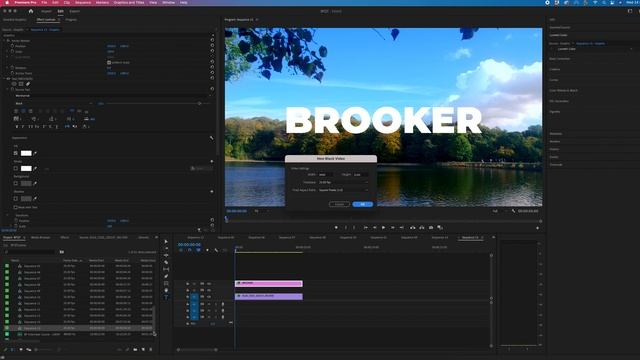Pick fill color with the Fill eyedropper

(x=36, y=153)
